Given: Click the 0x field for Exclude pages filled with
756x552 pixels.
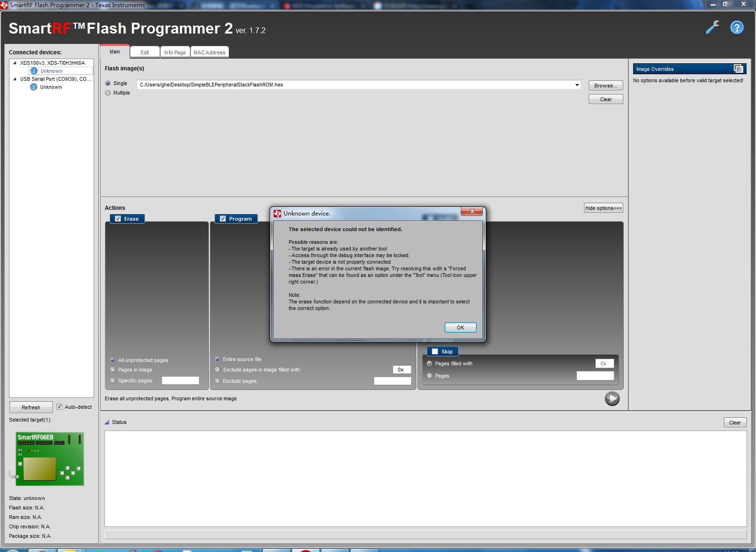Looking at the screenshot, I should 402,370.
